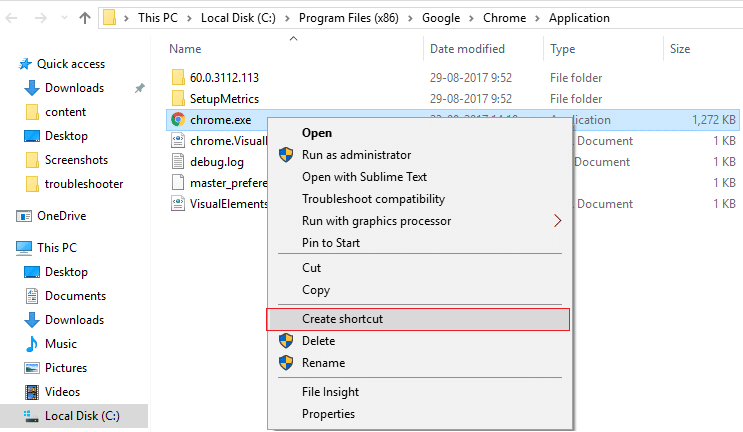Screen dimensions: 743x432
Task: Choose Cut in context menu
Action: 420,268
